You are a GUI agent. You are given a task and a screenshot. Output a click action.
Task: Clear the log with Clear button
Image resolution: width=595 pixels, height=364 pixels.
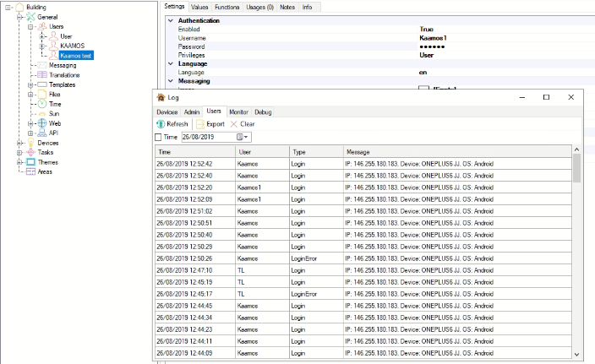coord(243,124)
